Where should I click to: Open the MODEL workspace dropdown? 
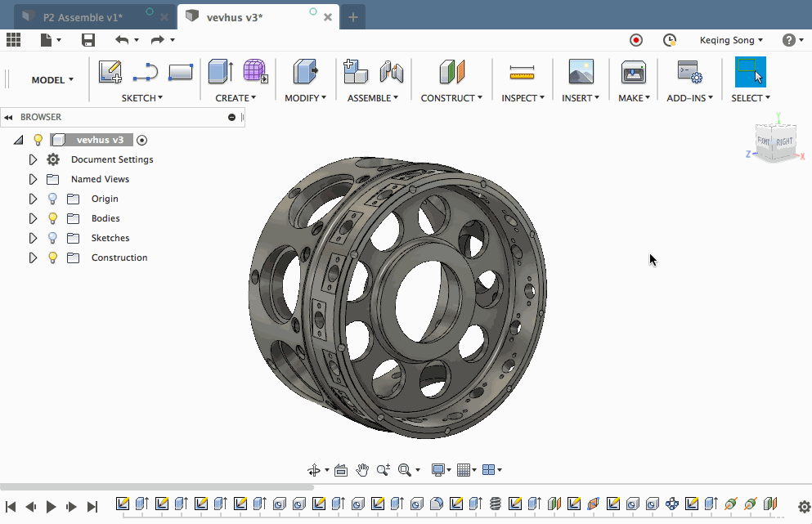pyautogui.click(x=52, y=80)
